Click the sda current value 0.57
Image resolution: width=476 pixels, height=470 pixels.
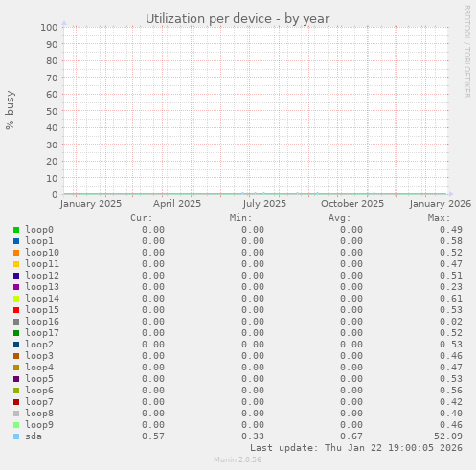[x=153, y=436]
